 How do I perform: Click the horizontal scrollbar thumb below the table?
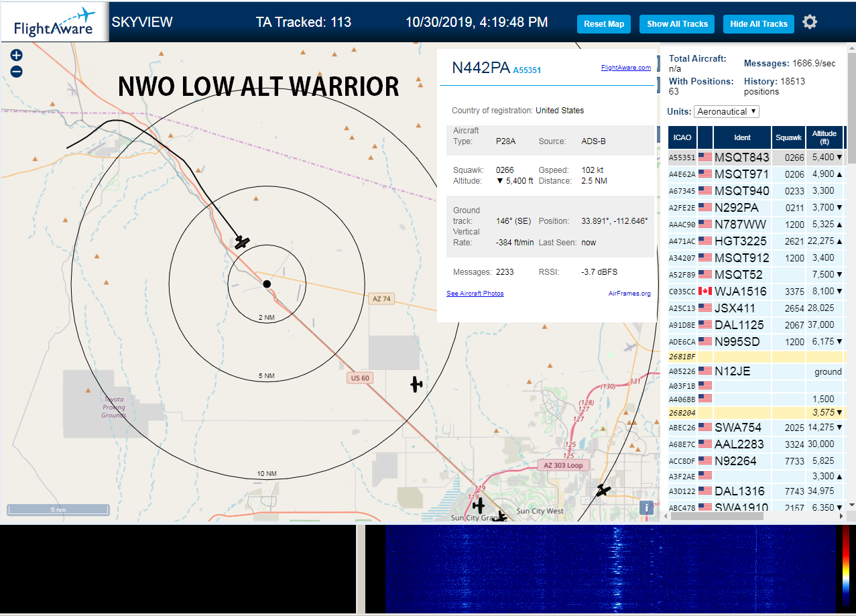coord(717,516)
